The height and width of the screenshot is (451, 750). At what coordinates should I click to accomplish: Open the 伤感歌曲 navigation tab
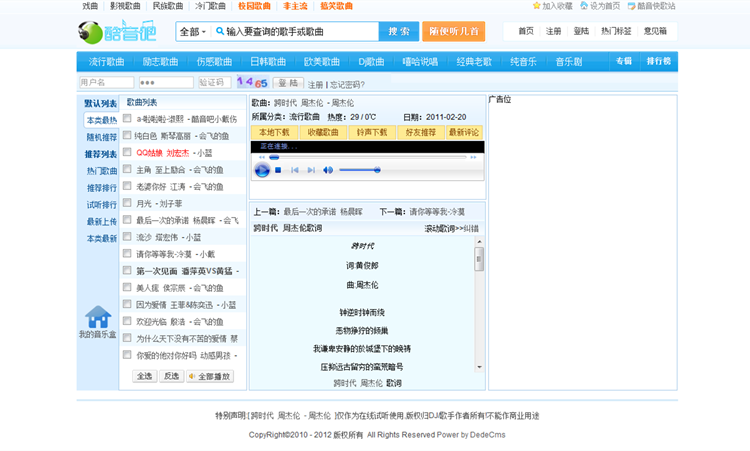(x=214, y=62)
